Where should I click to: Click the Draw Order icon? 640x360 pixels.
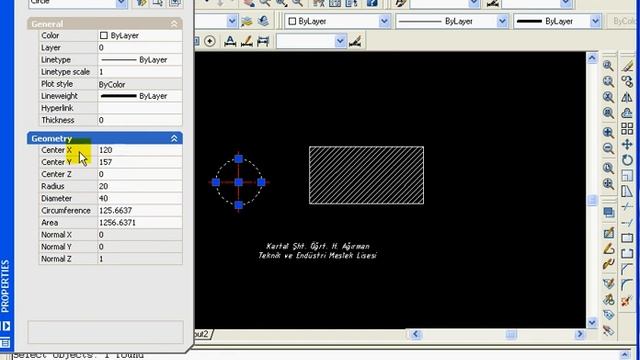click(609, 213)
